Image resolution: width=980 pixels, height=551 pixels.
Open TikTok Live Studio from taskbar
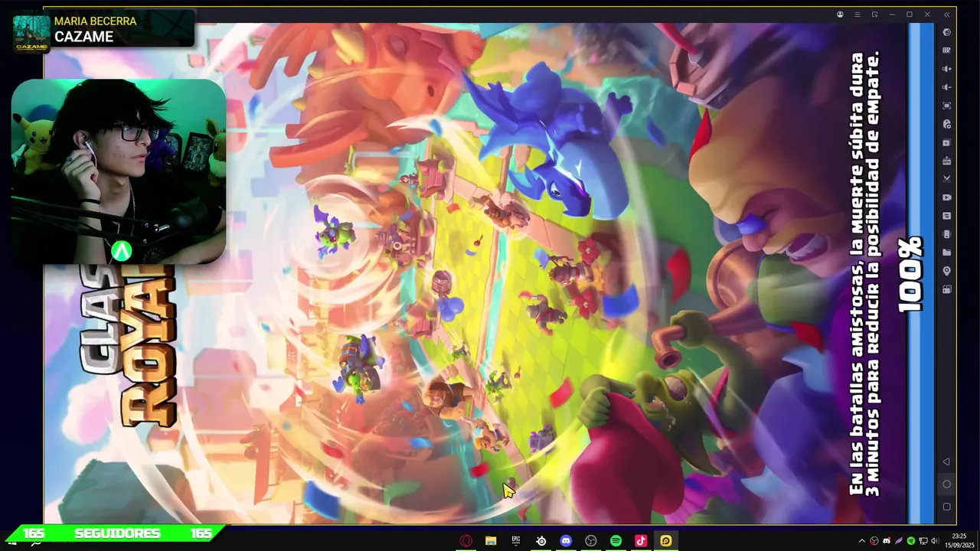tap(641, 541)
